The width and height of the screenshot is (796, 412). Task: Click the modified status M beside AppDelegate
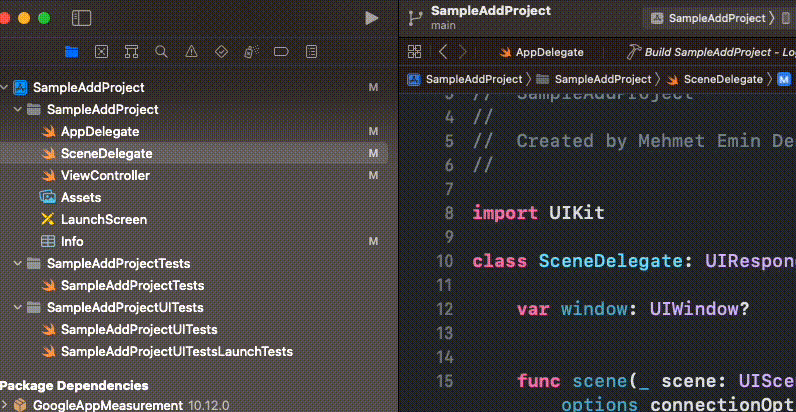tap(373, 131)
